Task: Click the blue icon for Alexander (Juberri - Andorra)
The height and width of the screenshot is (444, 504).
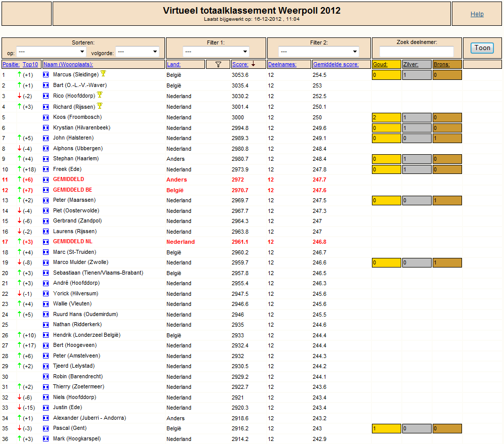Action: pos(46,418)
